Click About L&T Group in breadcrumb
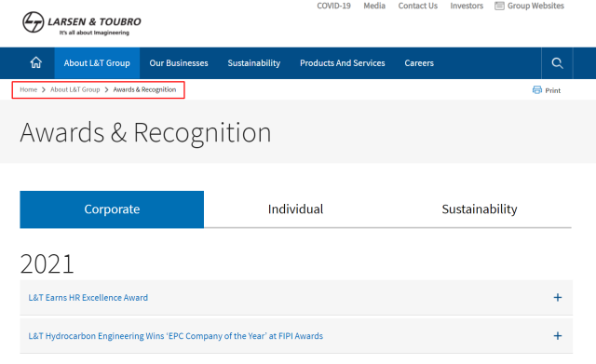596x364 pixels. coord(75,89)
